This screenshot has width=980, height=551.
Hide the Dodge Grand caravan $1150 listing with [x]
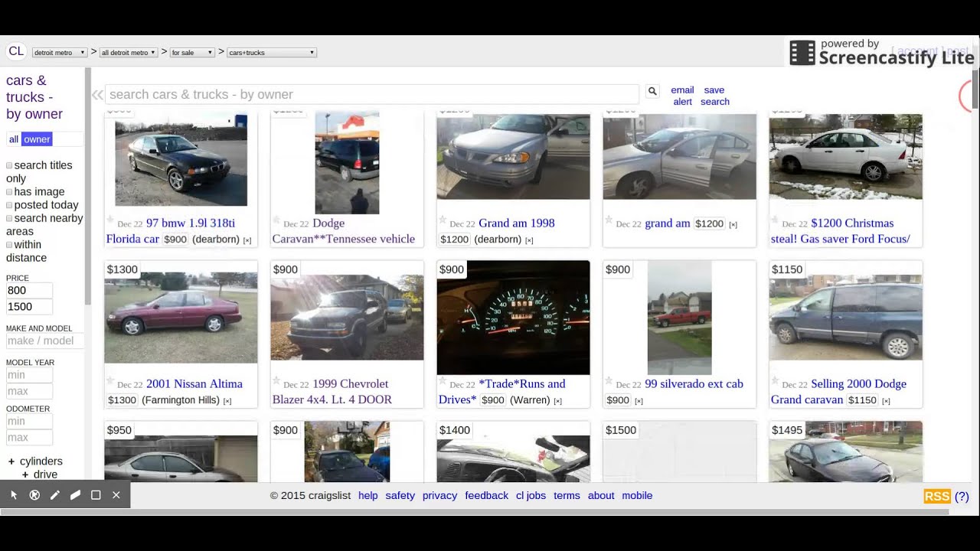coord(886,401)
